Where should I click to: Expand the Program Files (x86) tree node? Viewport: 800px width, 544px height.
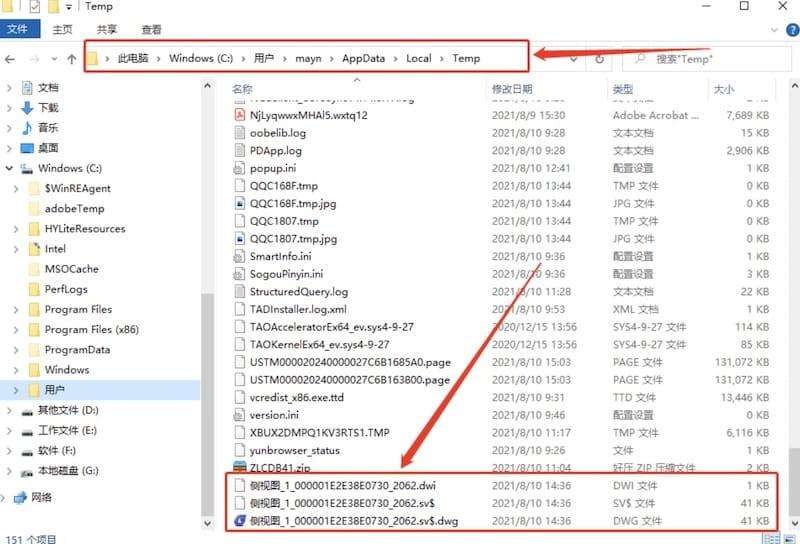[16, 330]
